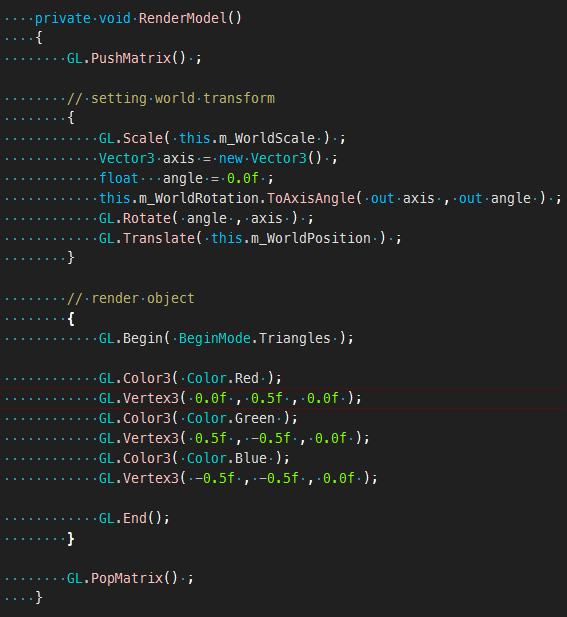The image size is (567, 617).
Task: Click m_WorldPosition in the Translate call
Action: tap(311, 238)
